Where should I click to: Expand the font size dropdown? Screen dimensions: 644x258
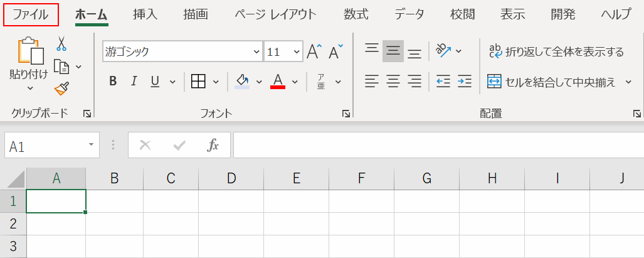pos(294,52)
